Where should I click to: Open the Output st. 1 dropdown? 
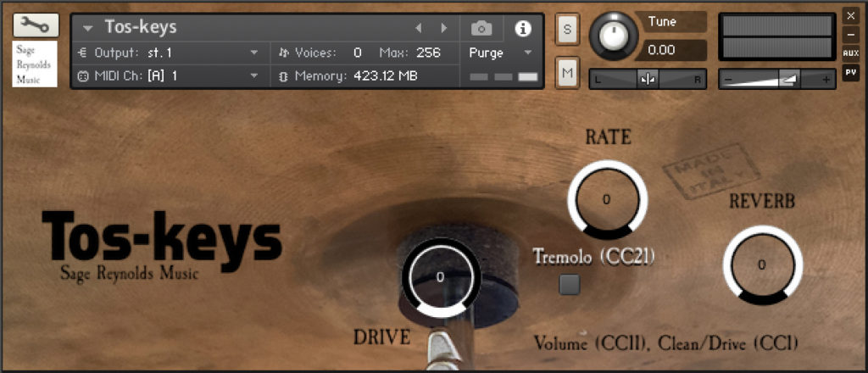(x=169, y=53)
